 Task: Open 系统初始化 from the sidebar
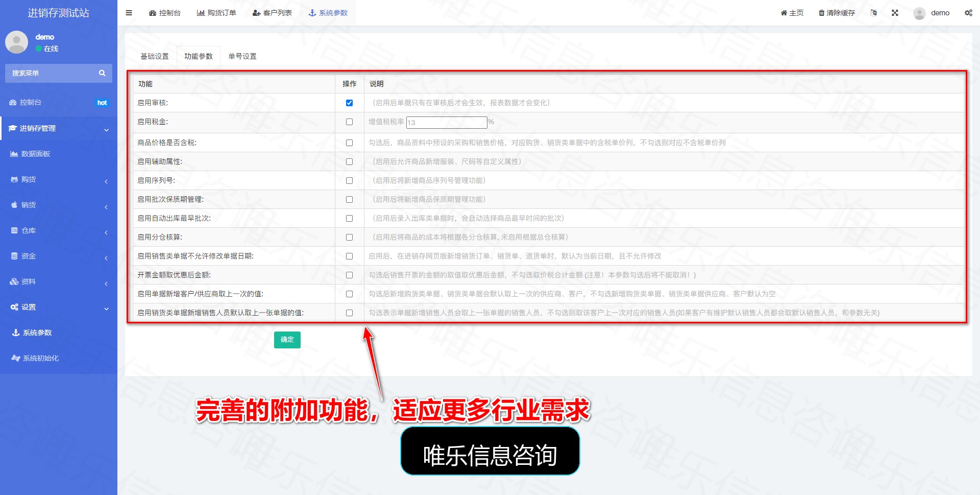[59, 358]
